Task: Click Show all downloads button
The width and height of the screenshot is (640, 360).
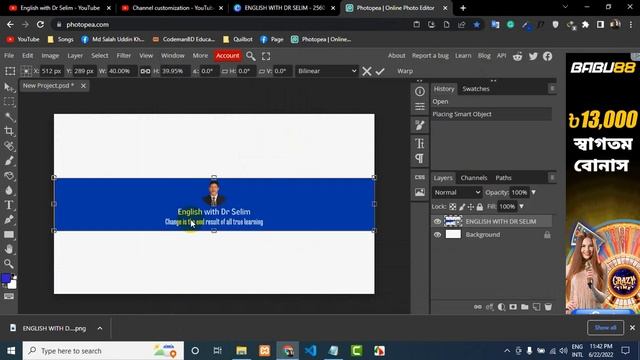Action: tap(605, 327)
